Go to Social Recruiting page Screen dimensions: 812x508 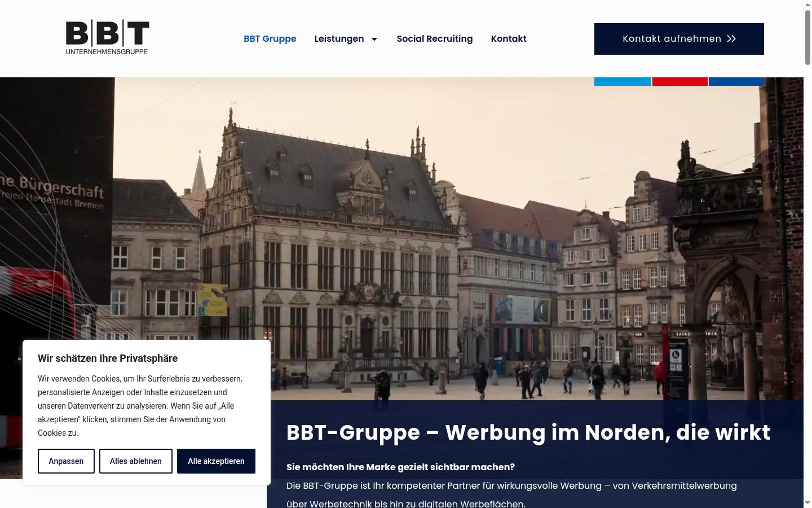point(435,39)
